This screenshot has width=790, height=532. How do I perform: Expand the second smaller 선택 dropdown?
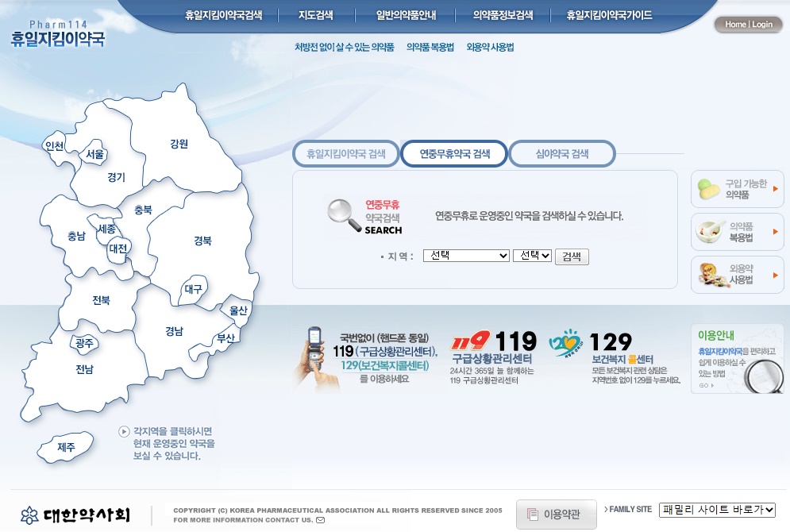[x=533, y=256]
